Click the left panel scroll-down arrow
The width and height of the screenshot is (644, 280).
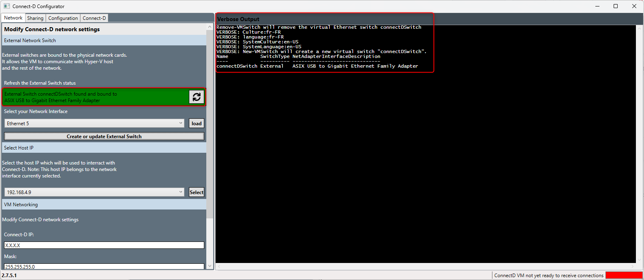coord(210,266)
